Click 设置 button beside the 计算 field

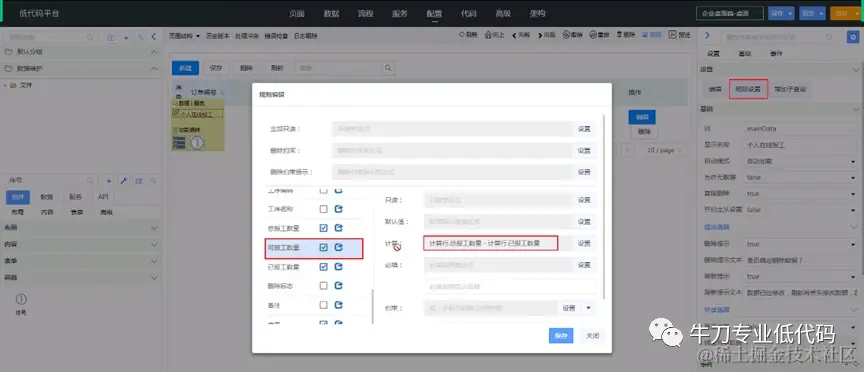[x=584, y=243]
